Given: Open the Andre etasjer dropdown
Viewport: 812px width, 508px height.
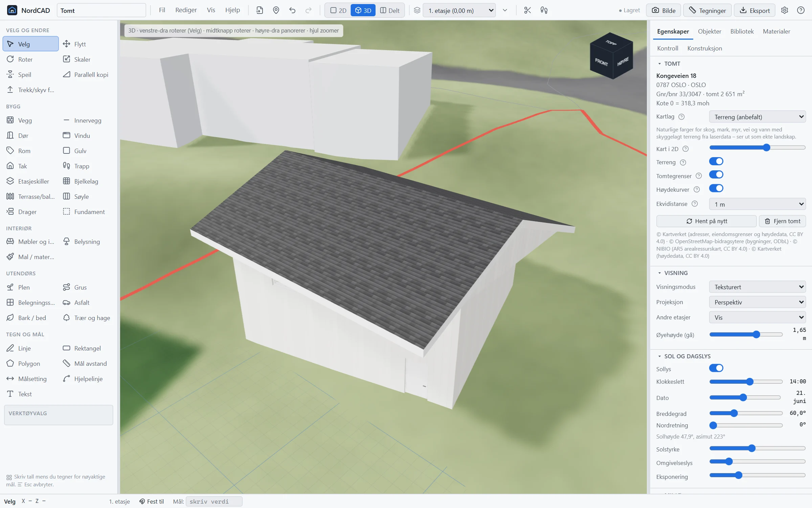Looking at the screenshot, I should [757, 317].
